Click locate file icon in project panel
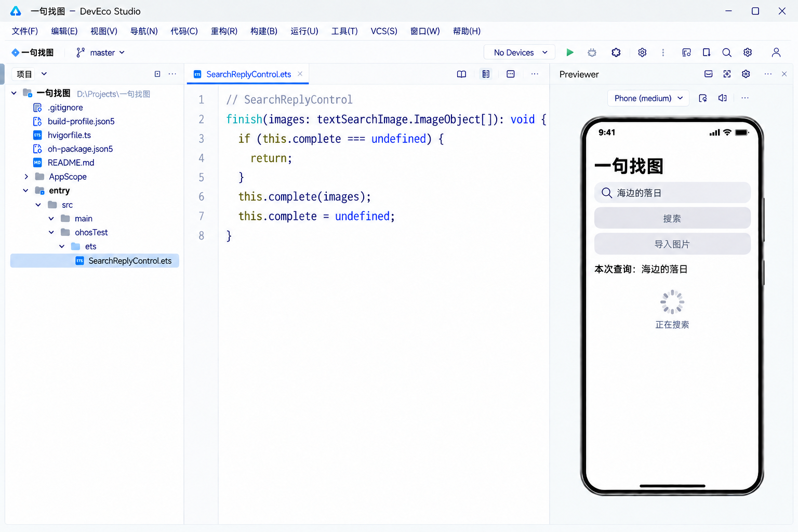798x532 pixels. point(157,74)
